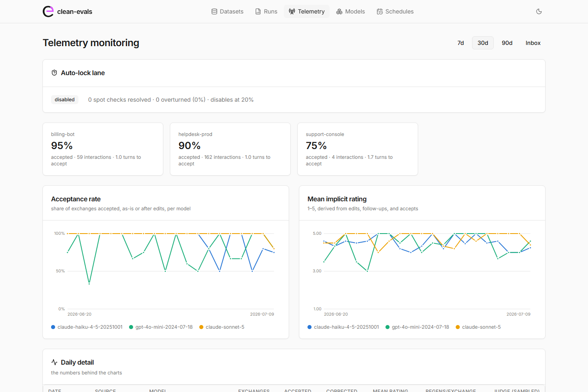The image size is (588, 392).
Task: Click the Auto-lock lane shield icon
Action: (x=54, y=73)
